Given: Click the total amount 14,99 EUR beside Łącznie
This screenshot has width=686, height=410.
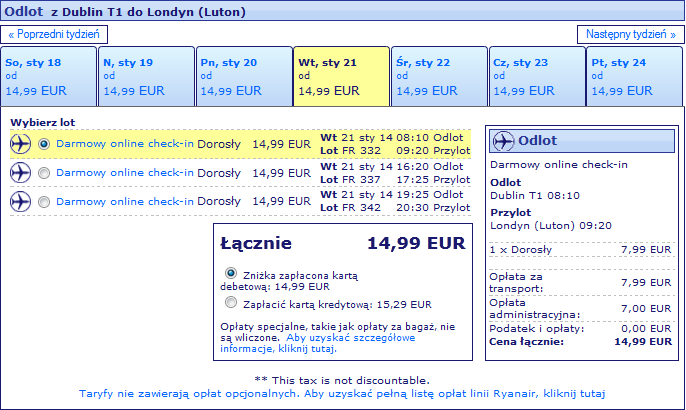Looking at the screenshot, I should [x=416, y=243].
